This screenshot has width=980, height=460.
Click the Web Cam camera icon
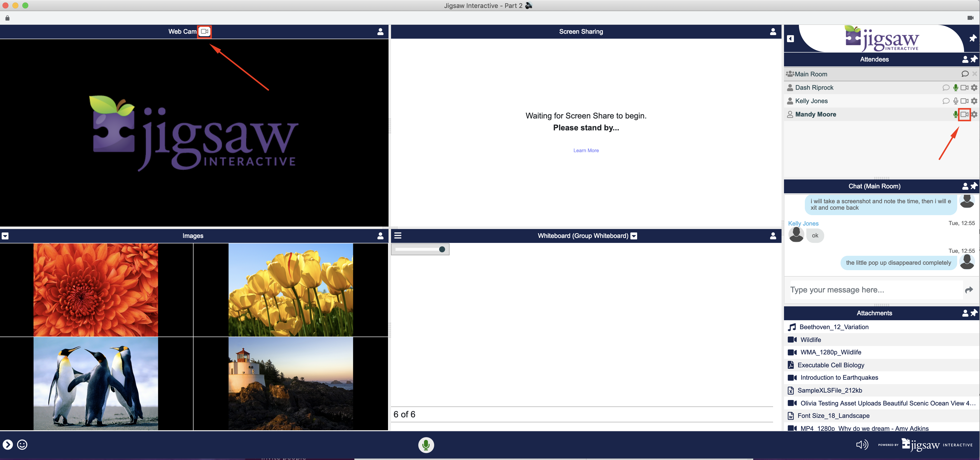pos(204,31)
